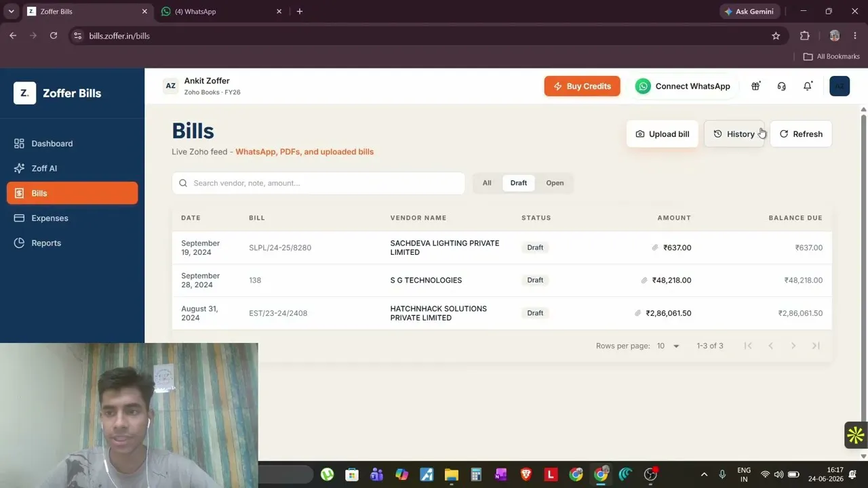Open the AZ profile avatar menu
The width and height of the screenshot is (868, 488).
840,86
